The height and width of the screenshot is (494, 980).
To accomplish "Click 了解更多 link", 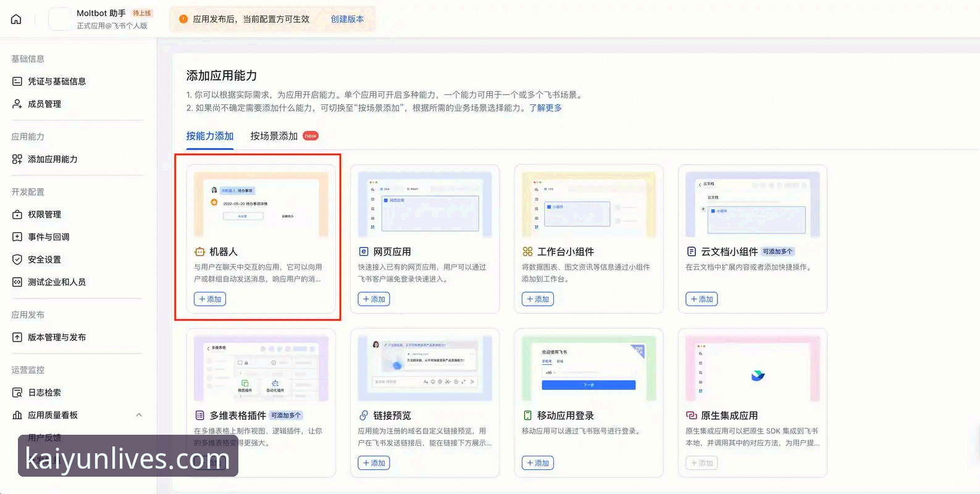I will point(545,108).
